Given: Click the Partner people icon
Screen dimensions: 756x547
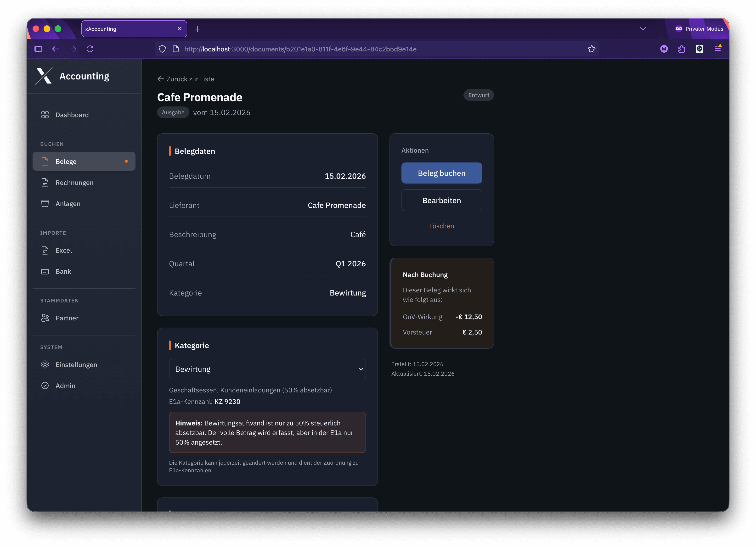Looking at the screenshot, I should point(45,318).
